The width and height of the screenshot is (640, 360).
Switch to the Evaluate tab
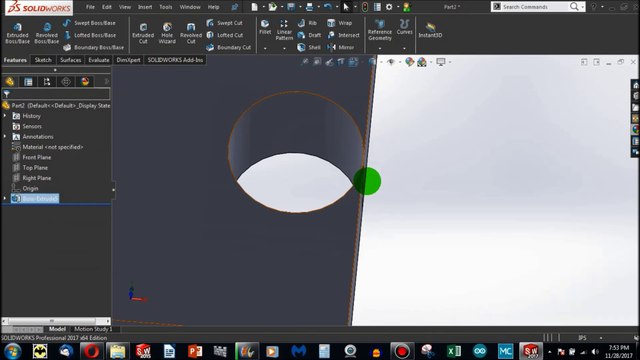(99, 60)
